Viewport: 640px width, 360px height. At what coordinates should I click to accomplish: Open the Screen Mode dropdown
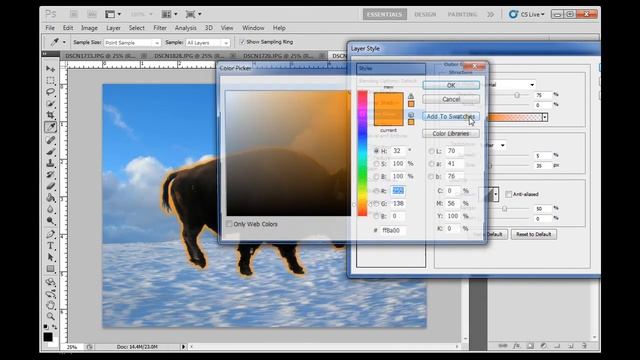[193, 14]
